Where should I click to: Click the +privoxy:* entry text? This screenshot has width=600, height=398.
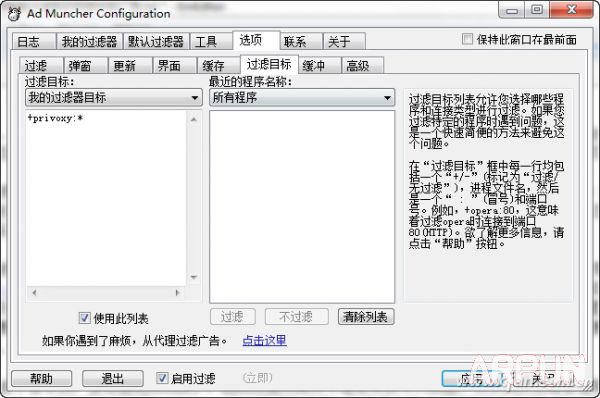coord(55,118)
